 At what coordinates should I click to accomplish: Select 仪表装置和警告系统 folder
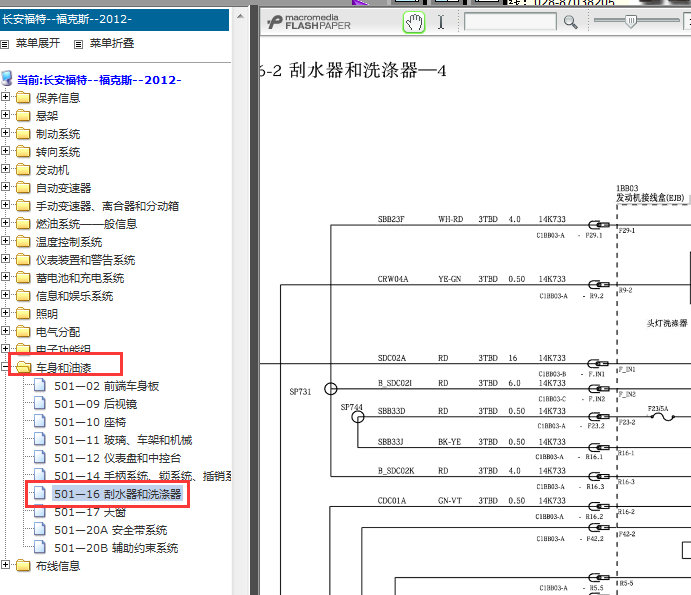pyautogui.click(x=85, y=260)
